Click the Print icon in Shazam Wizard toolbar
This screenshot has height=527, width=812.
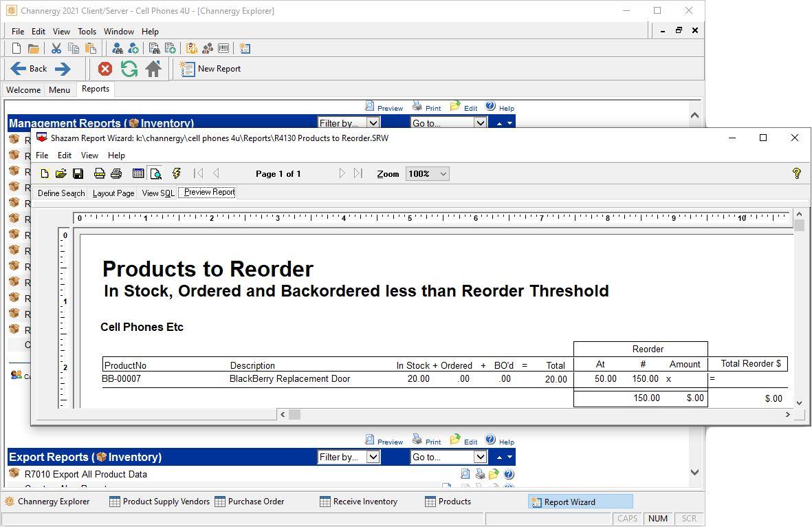click(x=116, y=173)
